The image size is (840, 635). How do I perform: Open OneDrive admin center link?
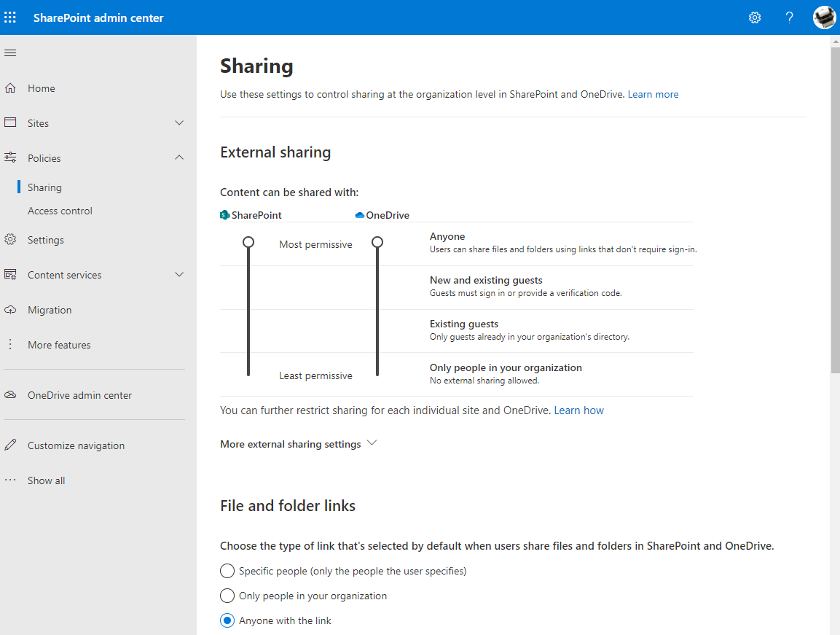pos(79,395)
